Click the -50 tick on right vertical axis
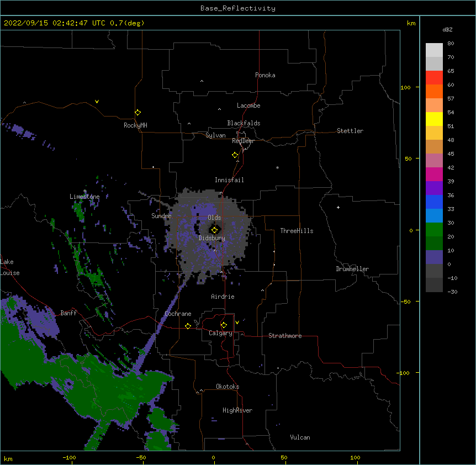The width and height of the screenshot is (476, 465). pos(405,302)
